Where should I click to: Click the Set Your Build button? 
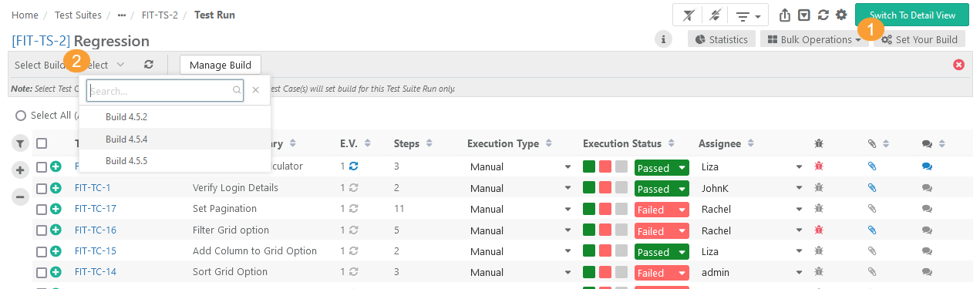(x=919, y=39)
